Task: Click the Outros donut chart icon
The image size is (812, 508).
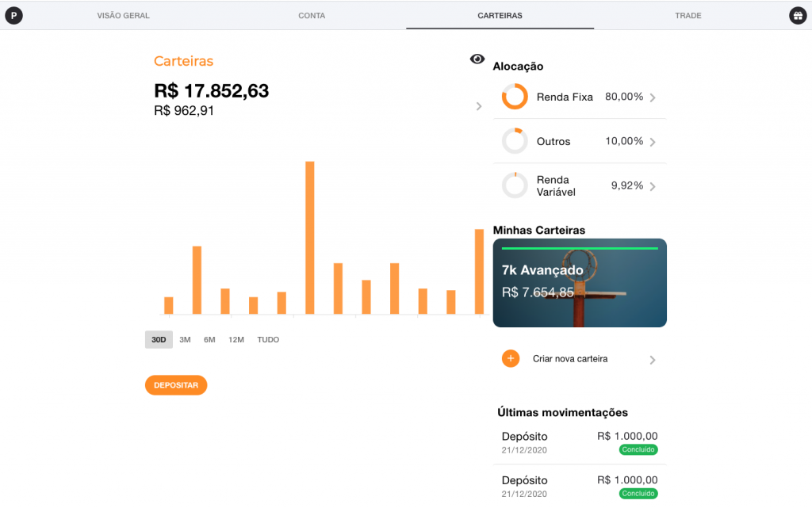Action: point(515,141)
